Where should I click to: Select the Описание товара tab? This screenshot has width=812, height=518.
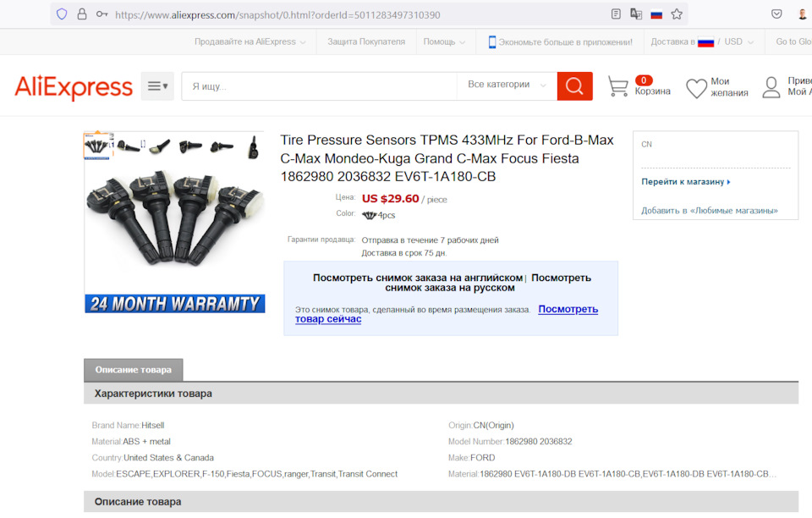[x=133, y=370]
